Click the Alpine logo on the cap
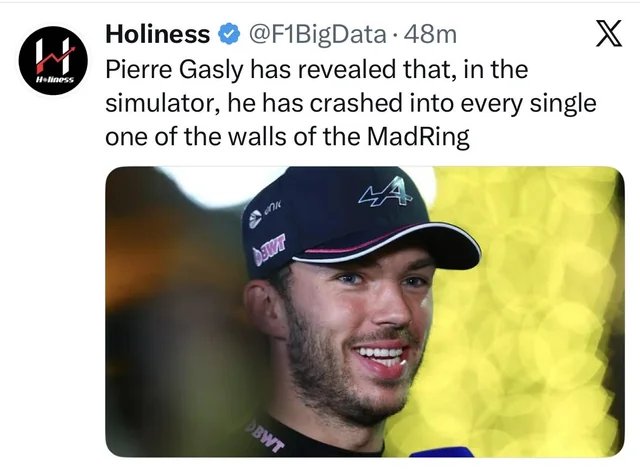 [385, 193]
